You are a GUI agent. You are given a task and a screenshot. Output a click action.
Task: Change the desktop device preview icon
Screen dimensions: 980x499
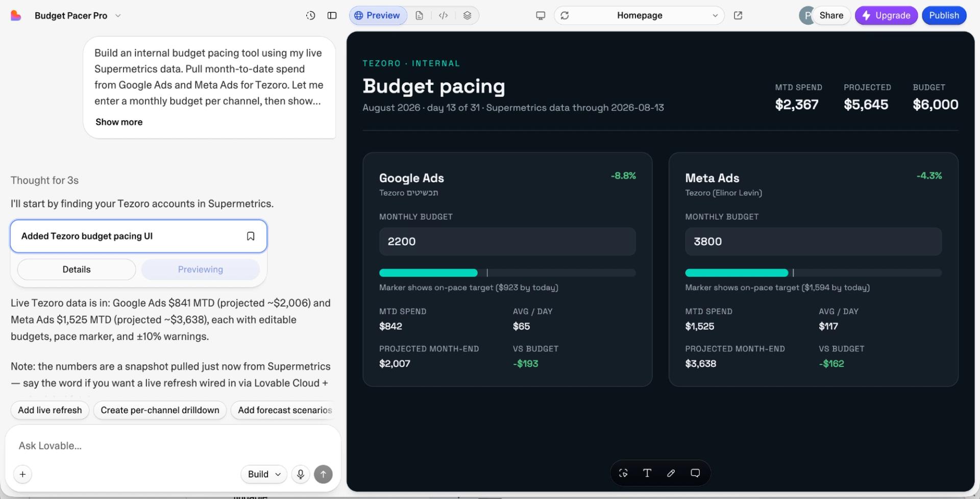point(541,15)
